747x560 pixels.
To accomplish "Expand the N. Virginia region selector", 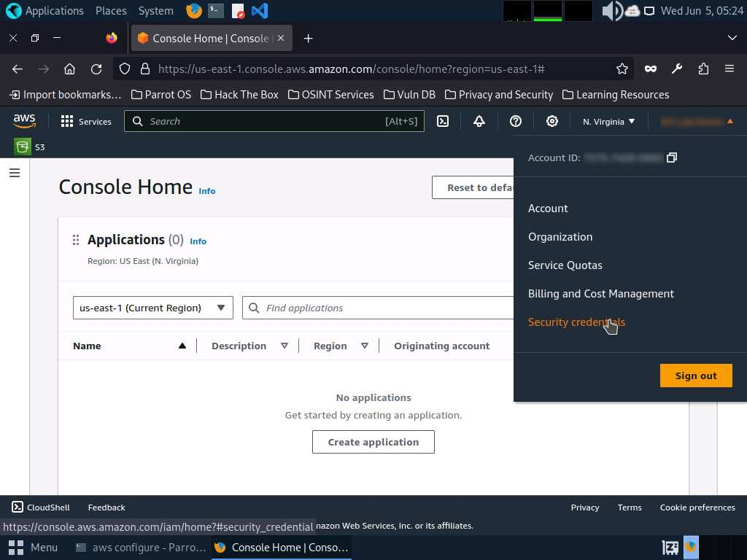I will point(608,122).
